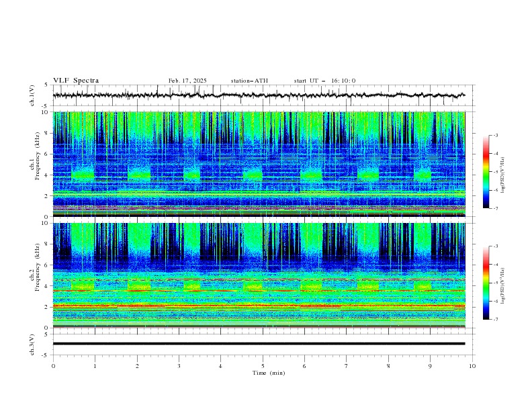The height and width of the screenshot is (411, 532).
Task: Click the "1" minute tick on the time axis
Action: [x=95, y=366]
